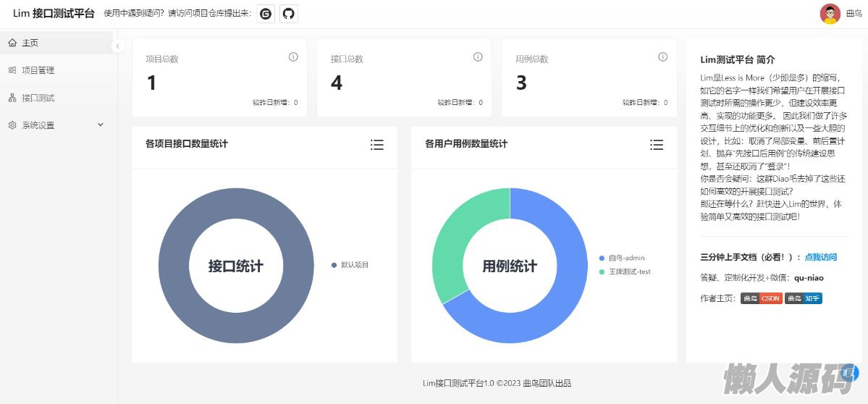This screenshot has width=868, height=404.
Task: Open list menu for 各项目接口数量统计 chart
Action: coord(376,145)
